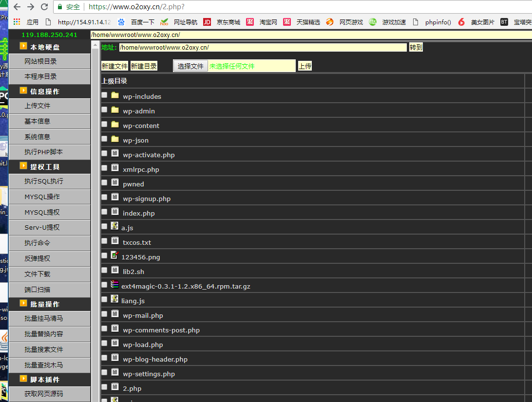Click the 新建目录 button
The width and height of the screenshot is (532, 402).
144,66
